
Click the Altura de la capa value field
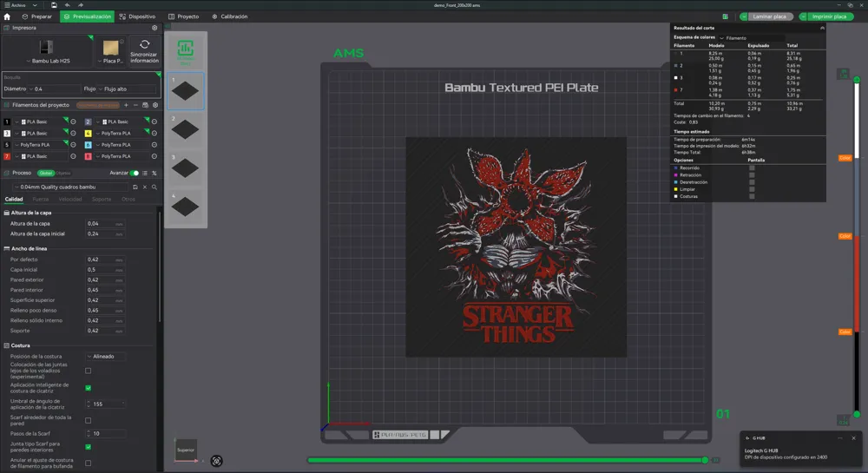pyautogui.click(x=104, y=224)
